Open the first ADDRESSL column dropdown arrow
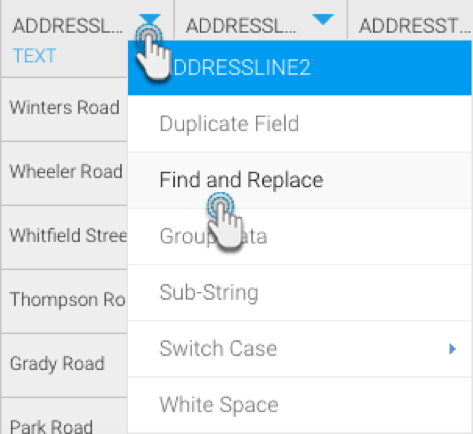This screenshot has width=473, height=434. pos(150,20)
